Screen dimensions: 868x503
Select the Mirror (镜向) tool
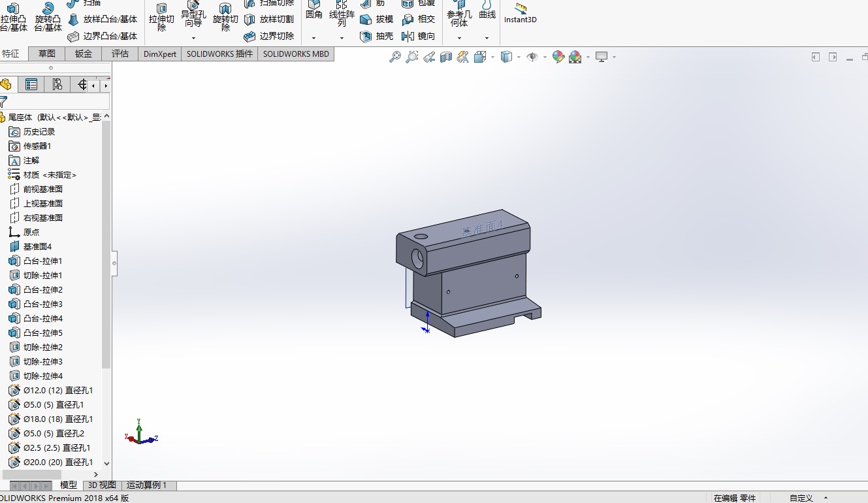[419, 37]
